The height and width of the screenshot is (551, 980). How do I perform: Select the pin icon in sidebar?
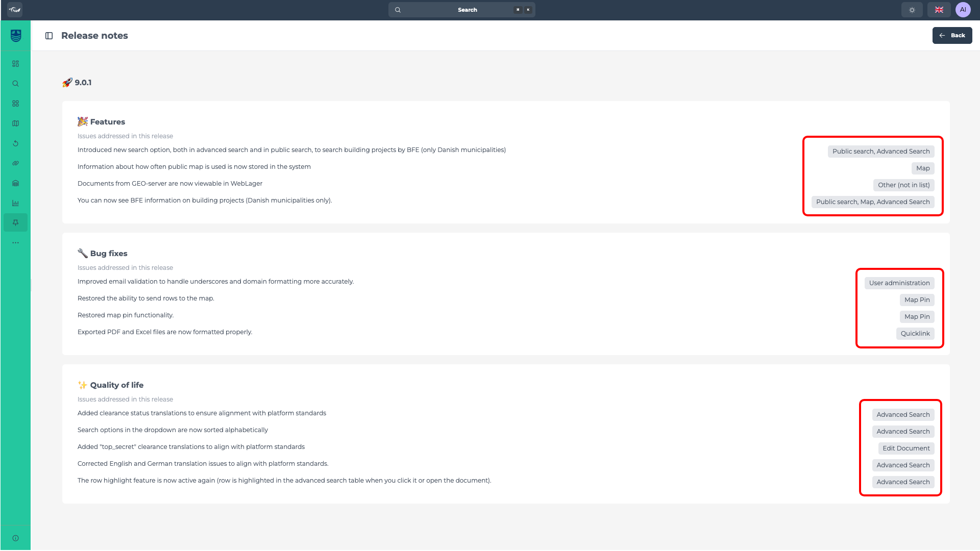[15, 223]
